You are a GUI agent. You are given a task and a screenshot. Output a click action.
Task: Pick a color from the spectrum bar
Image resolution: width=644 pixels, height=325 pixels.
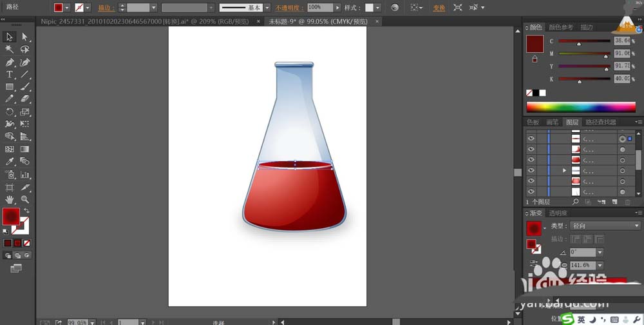[581, 107]
